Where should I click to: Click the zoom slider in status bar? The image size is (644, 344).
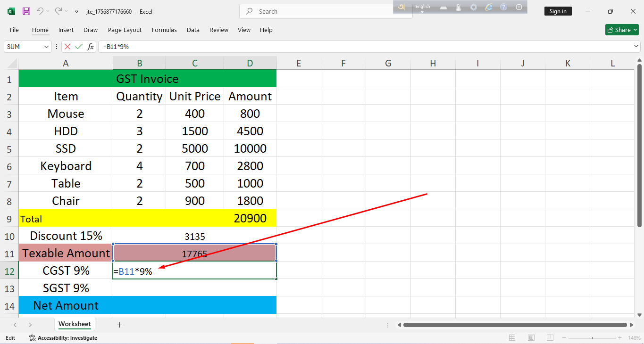tap(593, 338)
